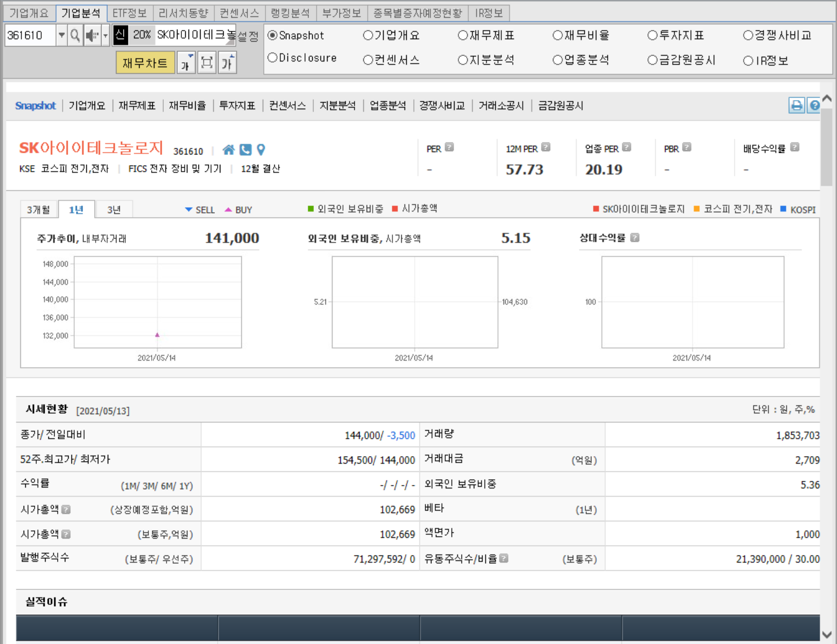
Task: Open the 재무제표 link in sub-navigation
Action: click(x=137, y=106)
